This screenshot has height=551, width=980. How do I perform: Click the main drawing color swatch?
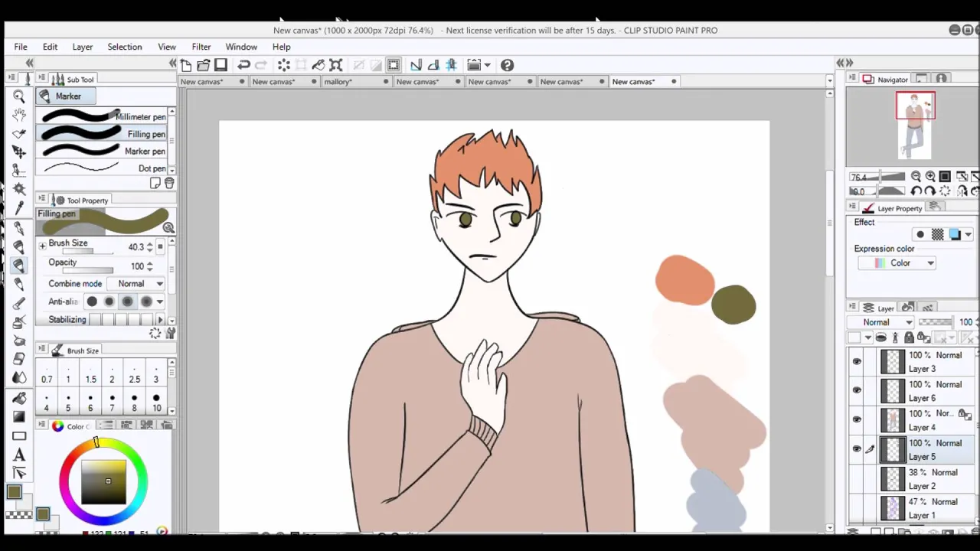click(14, 493)
